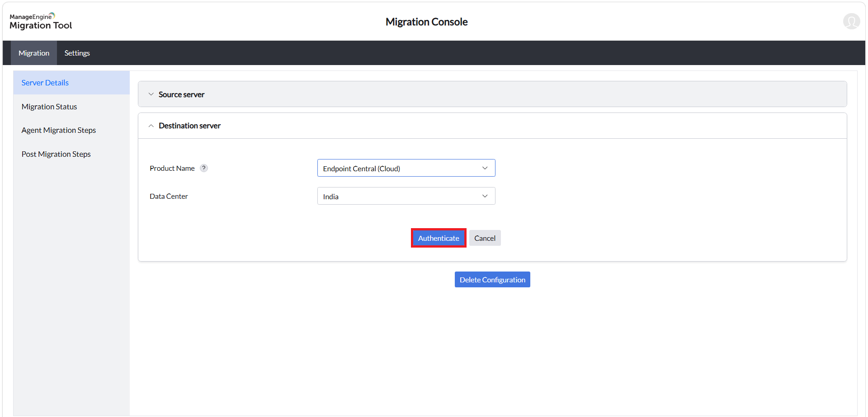Open the user profile avatar icon
This screenshot has height=417, width=868.
click(851, 21)
